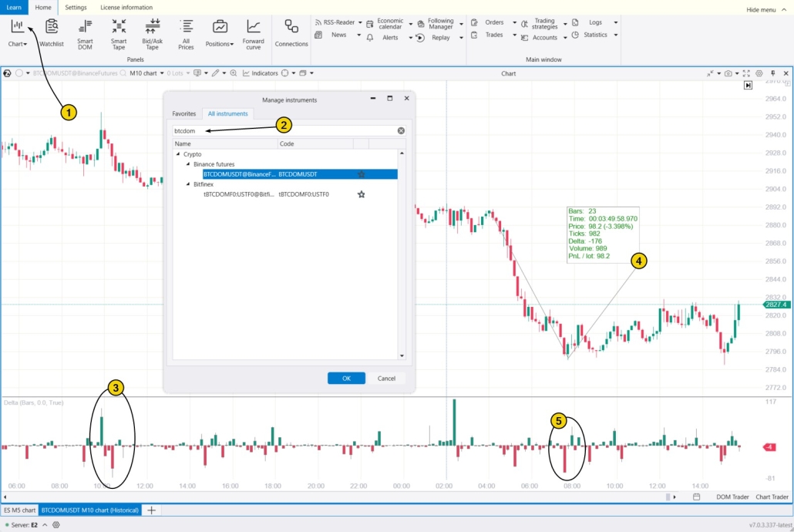Open the Bid/Ask Tape panel
Image resolution: width=794 pixels, height=532 pixels.
point(152,31)
